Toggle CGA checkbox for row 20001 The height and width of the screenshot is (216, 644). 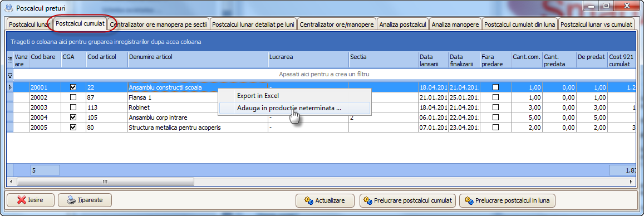73,87
